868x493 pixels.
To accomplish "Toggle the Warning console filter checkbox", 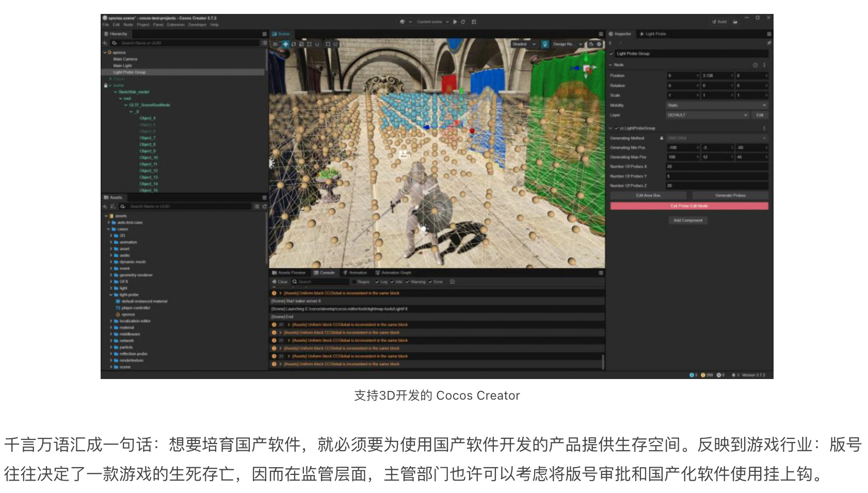I will 408,282.
